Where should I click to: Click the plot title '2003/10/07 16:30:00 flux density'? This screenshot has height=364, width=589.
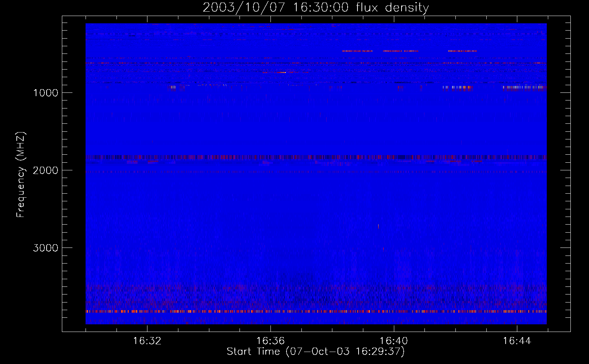(316, 7)
